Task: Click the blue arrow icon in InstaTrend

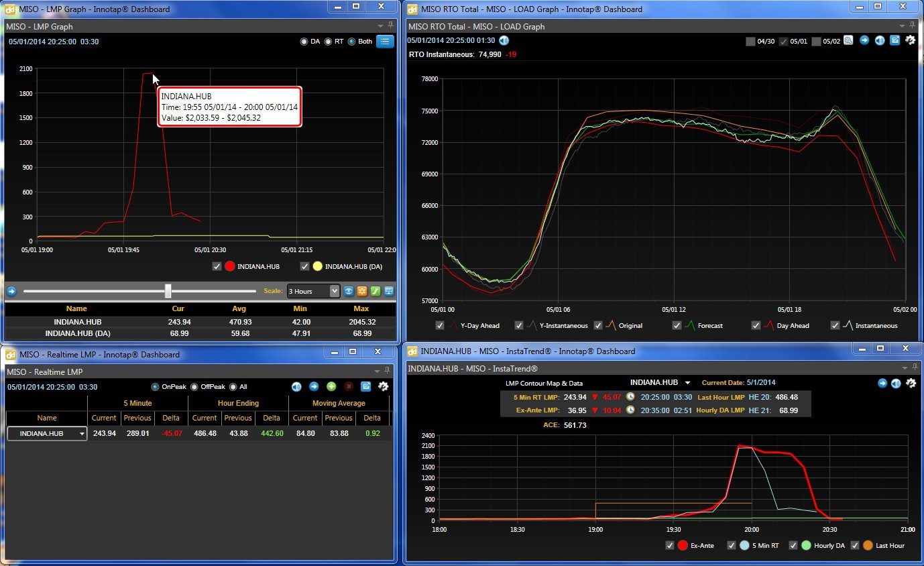Action: click(x=883, y=383)
